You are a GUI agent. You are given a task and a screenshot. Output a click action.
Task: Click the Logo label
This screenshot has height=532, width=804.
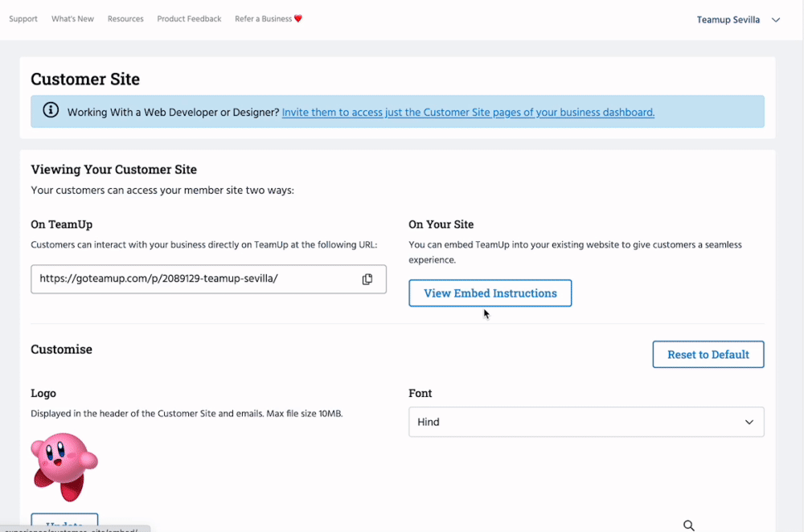point(43,393)
